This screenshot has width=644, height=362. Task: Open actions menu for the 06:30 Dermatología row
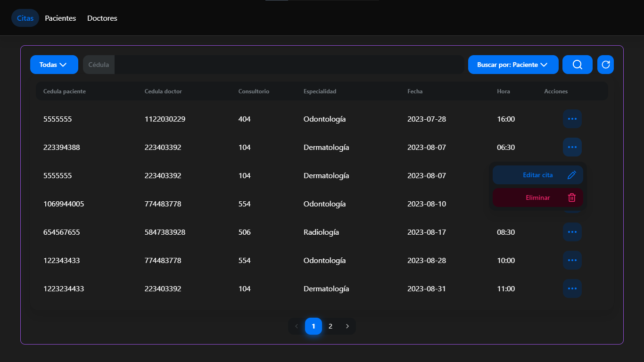pyautogui.click(x=572, y=147)
